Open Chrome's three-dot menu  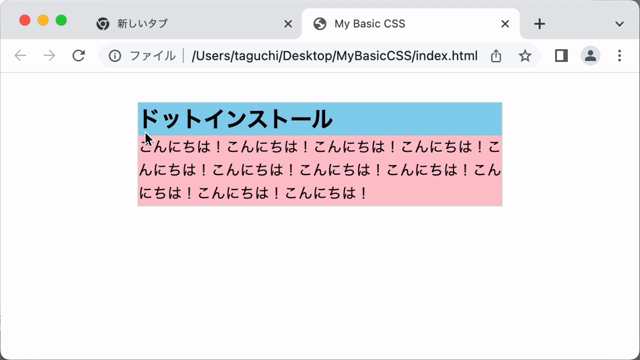(x=619, y=56)
